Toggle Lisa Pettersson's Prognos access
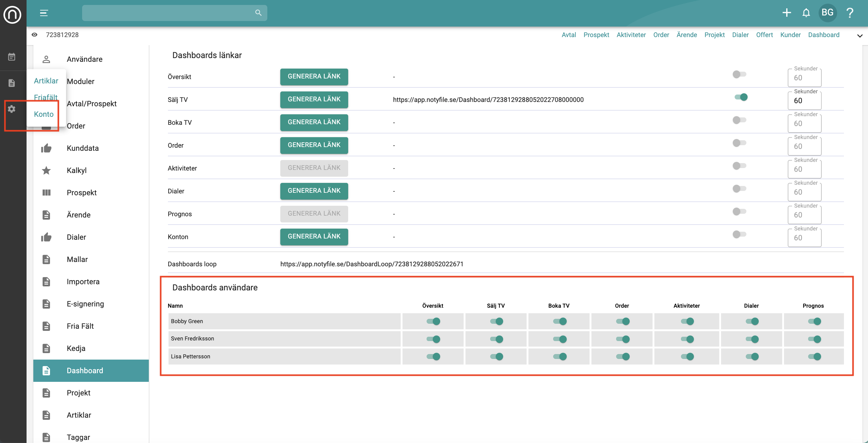Viewport: 868px width, 443px height. [814, 357]
